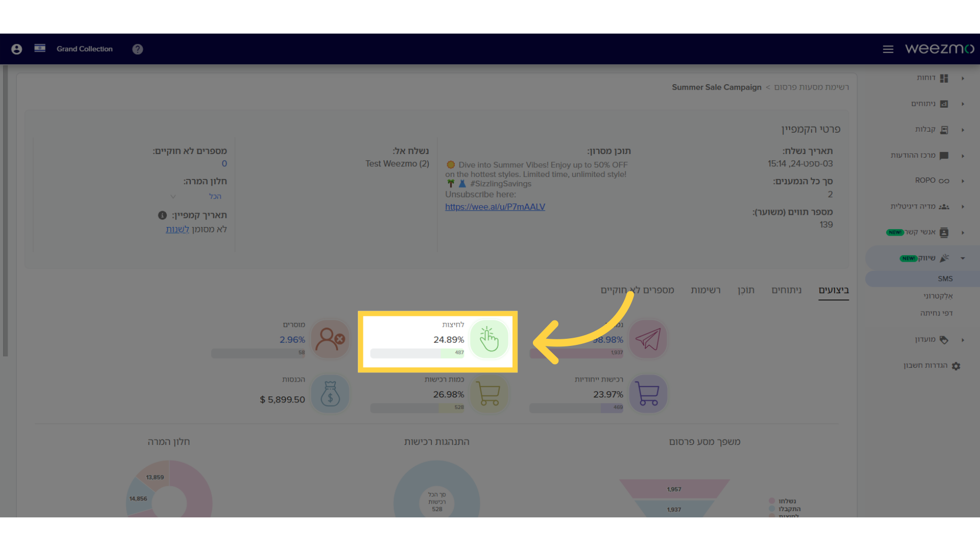
Task: Open the unsubscribe link wee.ai/u/P7mAALV
Action: click(x=495, y=207)
